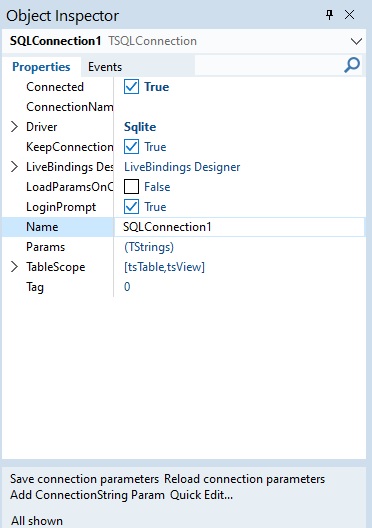372x528 pixels.
Task: Open Quick Edit... link
Action: (201, 495)
